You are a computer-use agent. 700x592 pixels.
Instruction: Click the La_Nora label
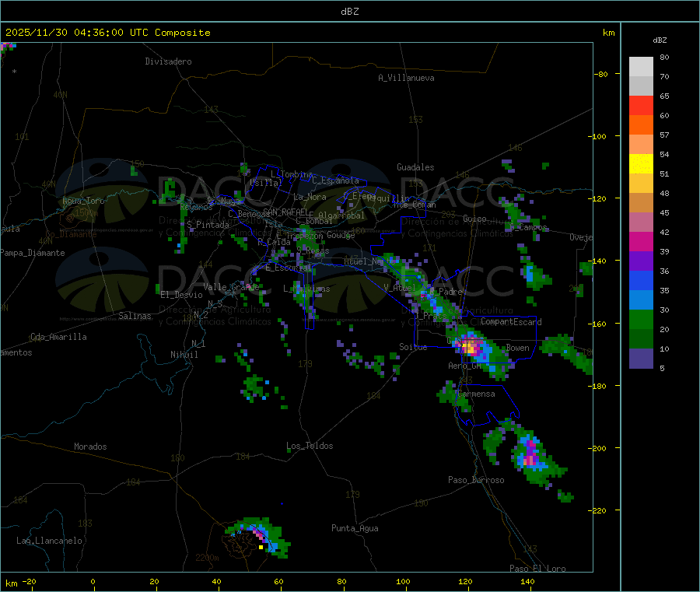pos(310,197)
